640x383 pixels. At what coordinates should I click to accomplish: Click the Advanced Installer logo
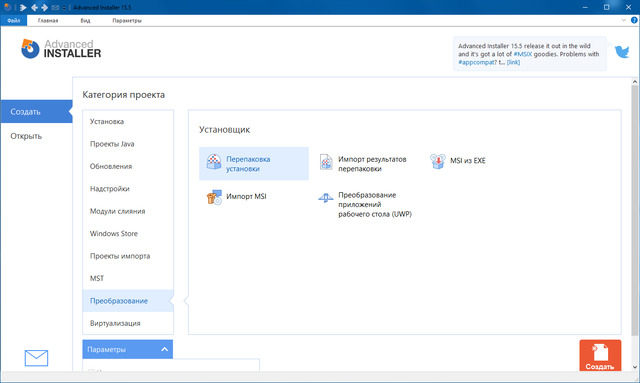(x=61, y=49)
